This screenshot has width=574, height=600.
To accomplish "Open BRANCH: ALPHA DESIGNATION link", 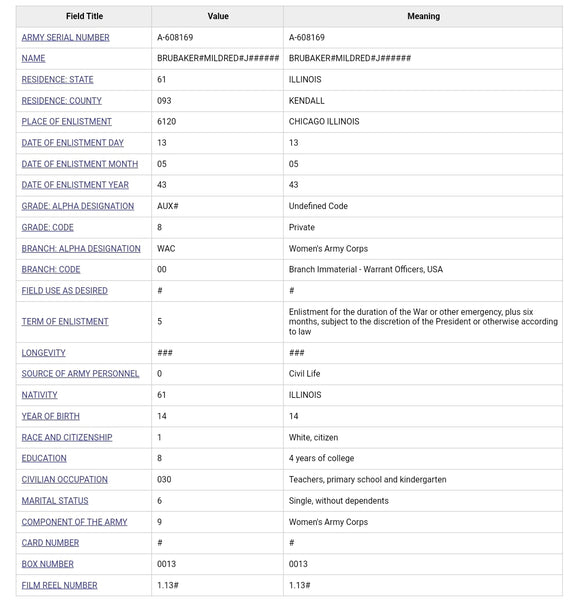I will point(81,249).
